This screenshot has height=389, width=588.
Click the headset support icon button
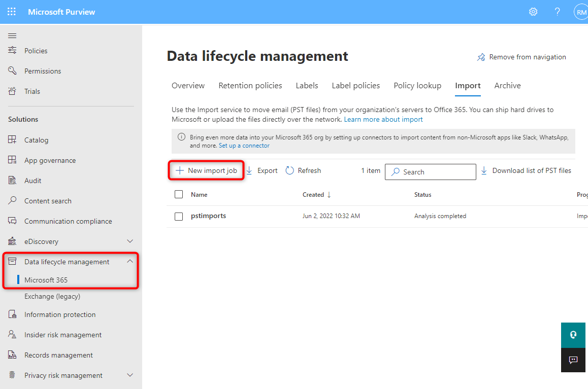click(x=573, y=335)
